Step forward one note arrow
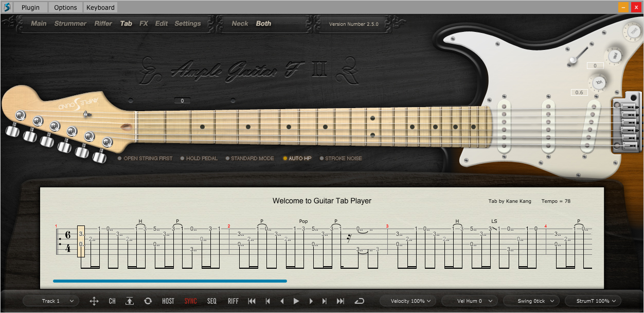 point(311,301)
